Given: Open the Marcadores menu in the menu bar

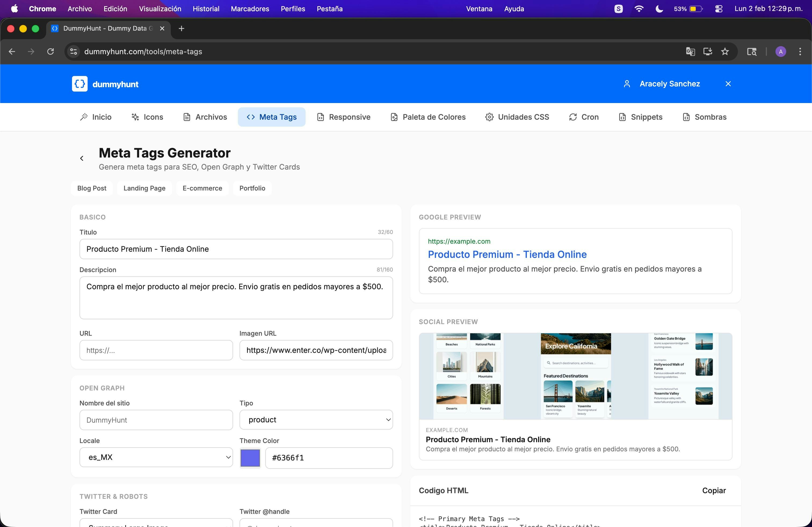Looking at the screenshot, I should (x=250, y=9).
